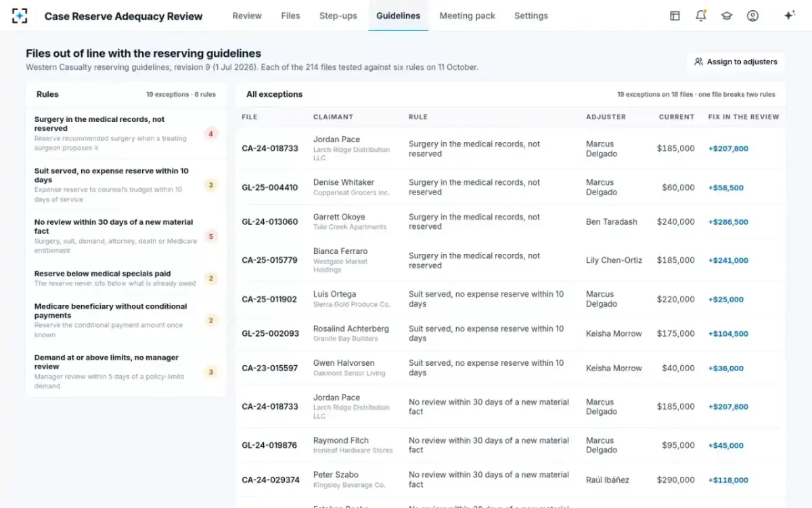Select the Demand at or above limits rule

(126, 371)
